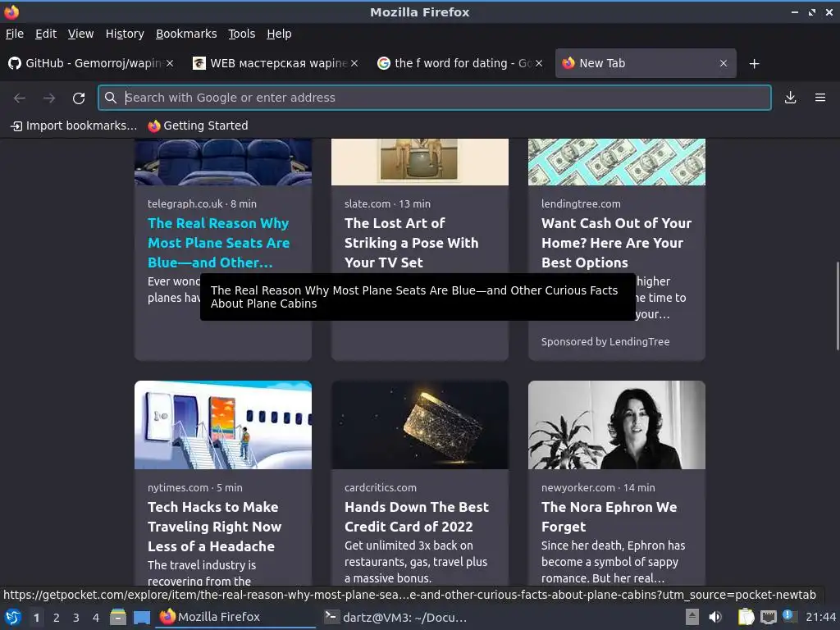
Task: Open the File menu
Action: [15, 34]
